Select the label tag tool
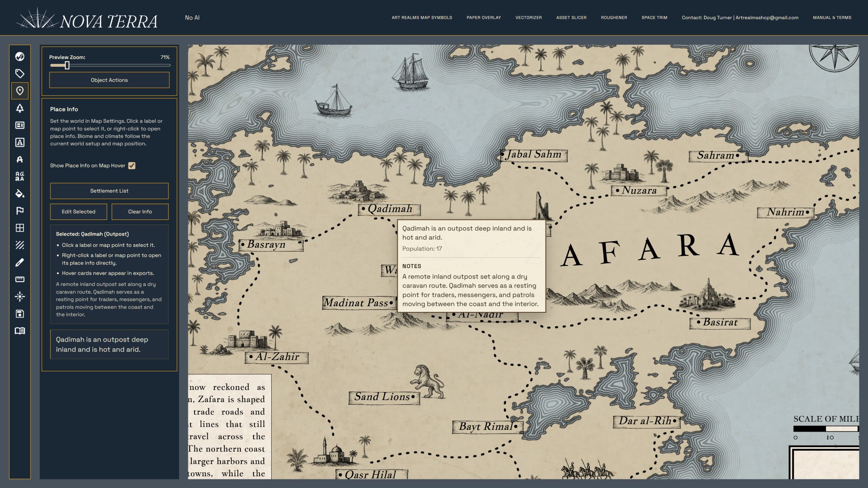 pyautogui.click(x=20, y=74)
